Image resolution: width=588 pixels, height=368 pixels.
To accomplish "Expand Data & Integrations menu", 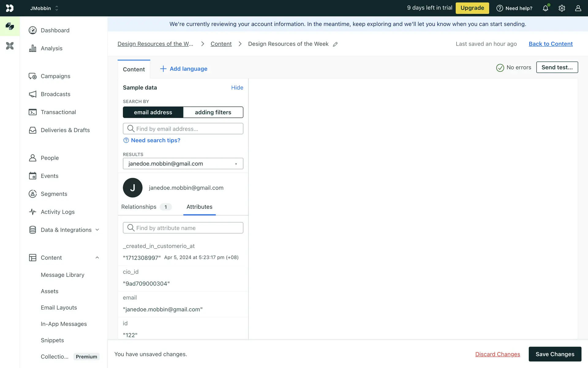I will 97,230.
